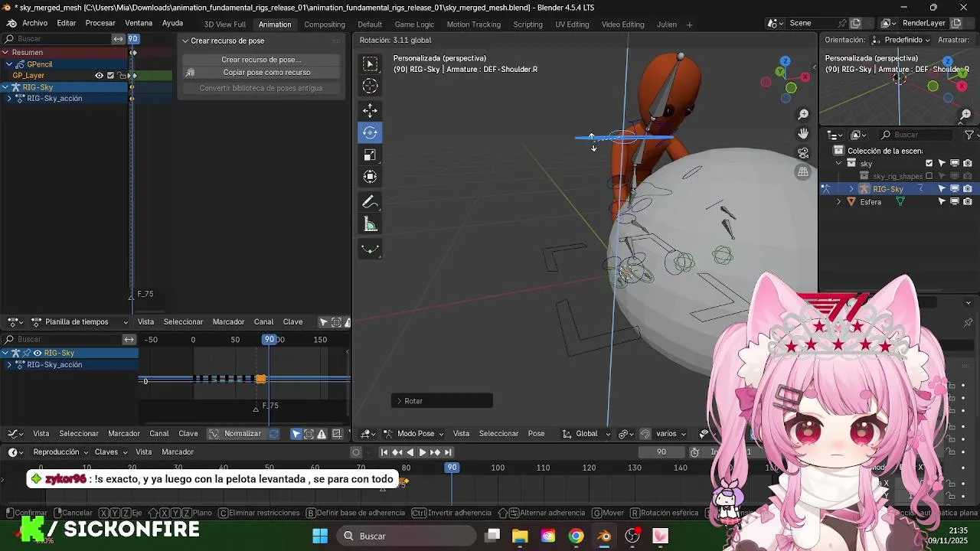Click the outliner Buscar search field
The image size is (980, 551).
(x=916, y=135)
